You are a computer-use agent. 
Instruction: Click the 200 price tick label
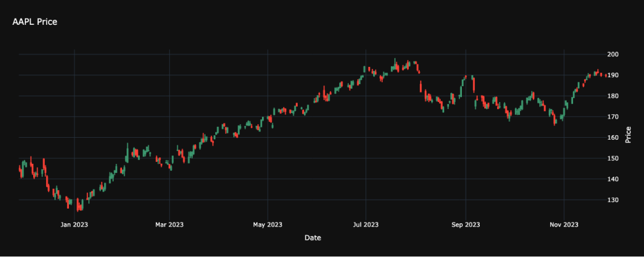point(613,54)
